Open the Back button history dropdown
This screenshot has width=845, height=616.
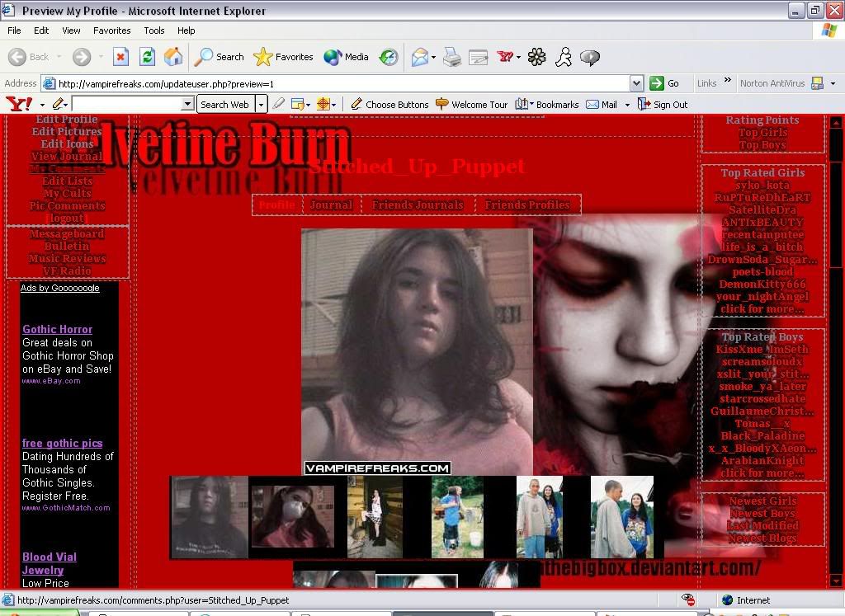click(59, 57)
